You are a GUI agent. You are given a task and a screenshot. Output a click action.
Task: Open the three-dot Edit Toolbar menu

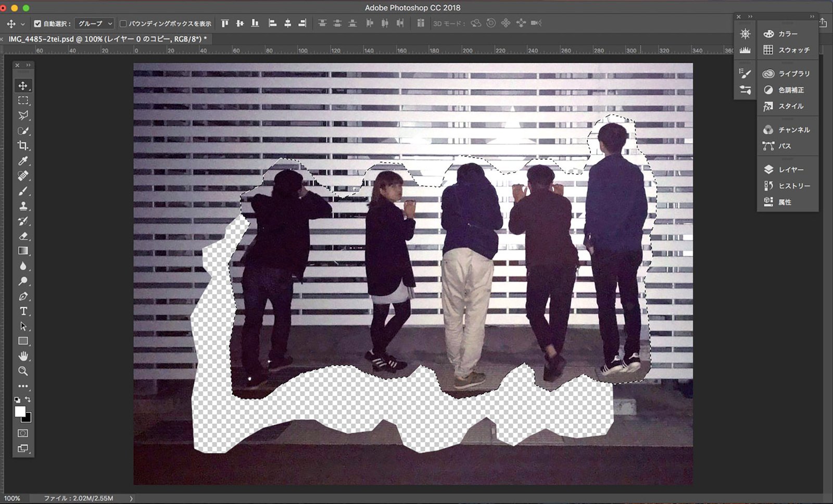[23, 386]
